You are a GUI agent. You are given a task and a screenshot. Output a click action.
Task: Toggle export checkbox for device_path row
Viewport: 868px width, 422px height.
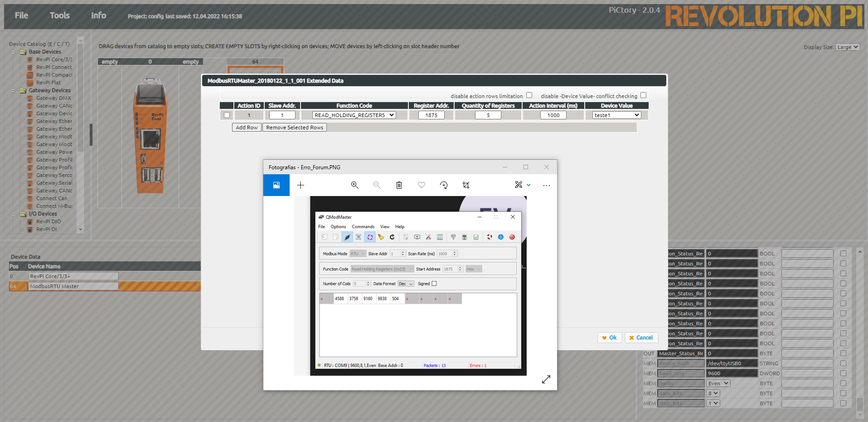(843, 363)
